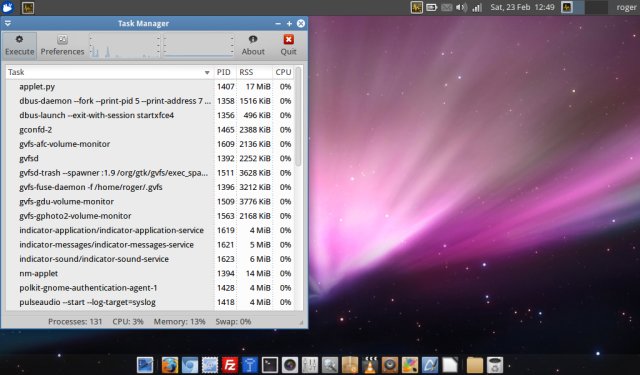
Task: Select the gvfsd-trash --spawner process
Action: tap(150, 173)
